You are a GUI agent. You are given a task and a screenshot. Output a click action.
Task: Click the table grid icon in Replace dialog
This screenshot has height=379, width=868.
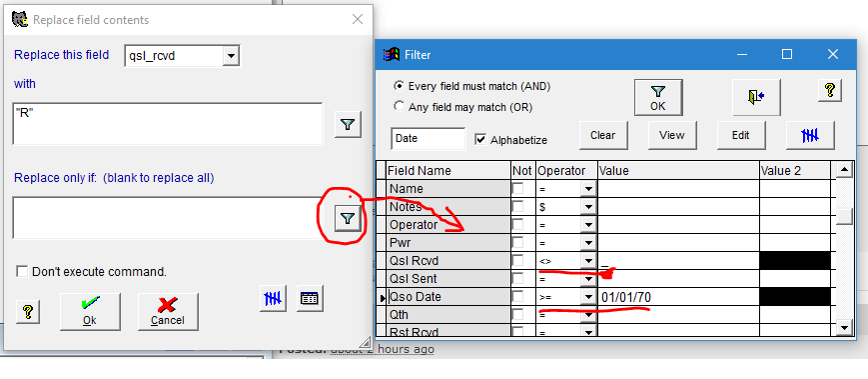(310, 299)
